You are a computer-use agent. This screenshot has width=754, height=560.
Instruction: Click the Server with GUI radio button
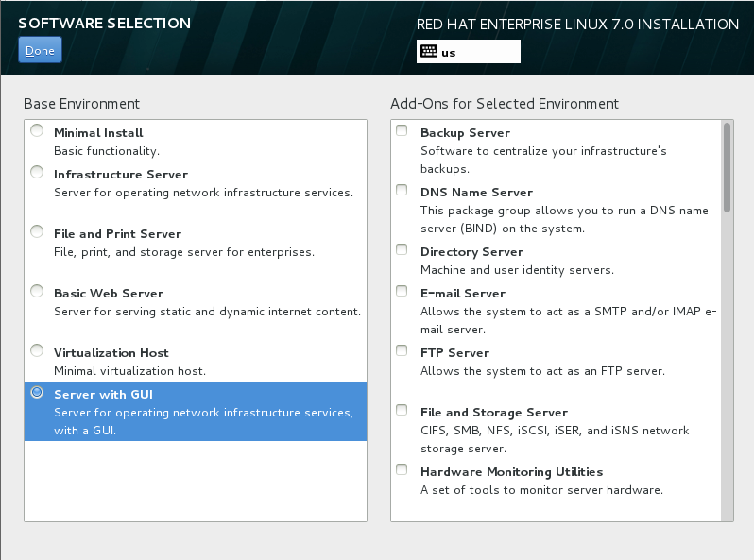point(37,392)
